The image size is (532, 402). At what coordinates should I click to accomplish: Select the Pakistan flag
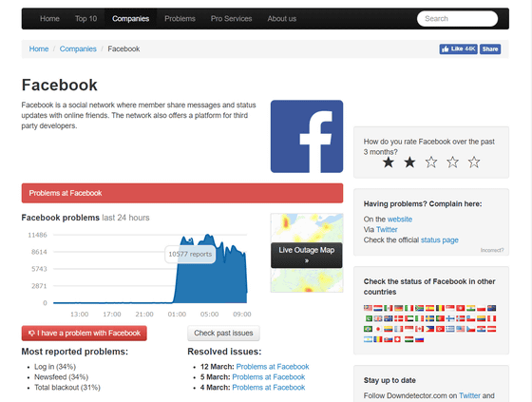click(x=369, y=318)
